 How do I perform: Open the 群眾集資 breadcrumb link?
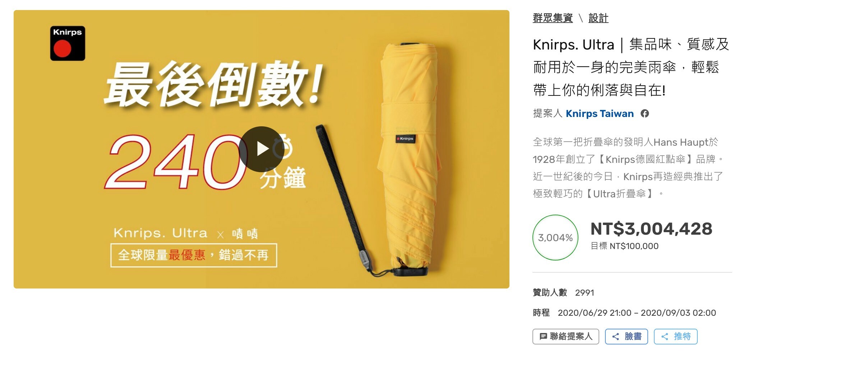click(553, 18)
